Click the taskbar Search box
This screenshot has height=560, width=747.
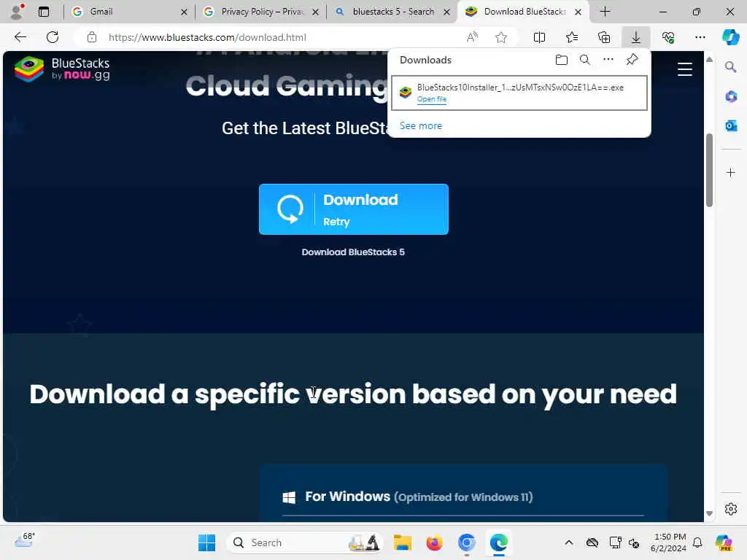(x=305, y=542)
